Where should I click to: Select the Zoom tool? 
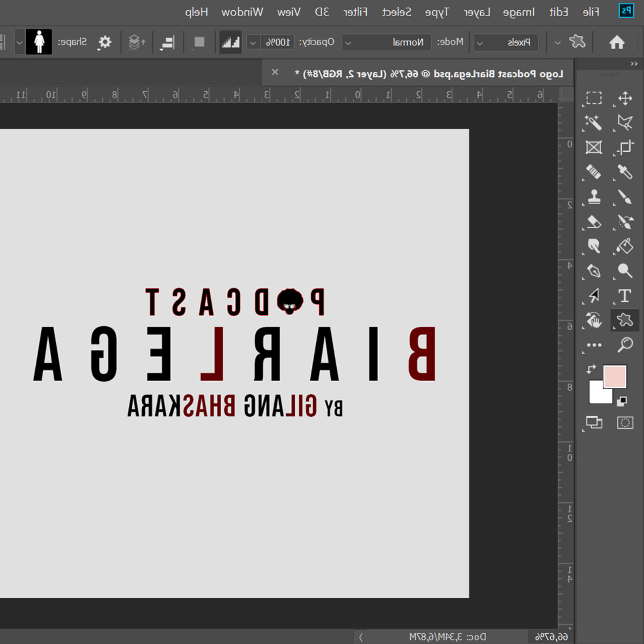point(625,345)
